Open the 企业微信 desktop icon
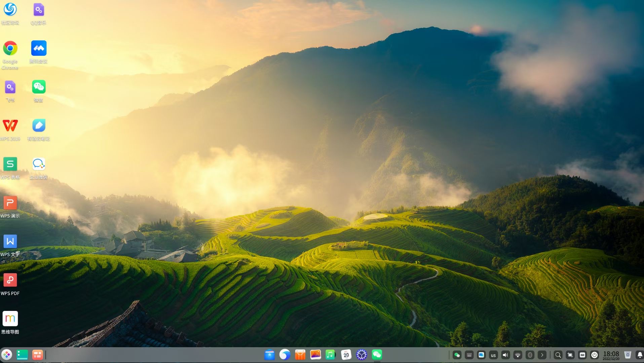Viewport: 644px width, 363px height. click(x=39, y=164)
